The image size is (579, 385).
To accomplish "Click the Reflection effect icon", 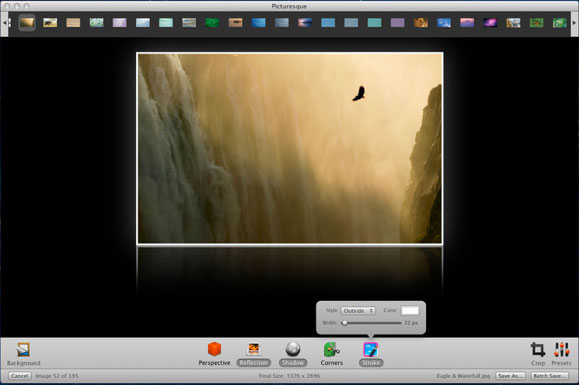I will (254, 350).
